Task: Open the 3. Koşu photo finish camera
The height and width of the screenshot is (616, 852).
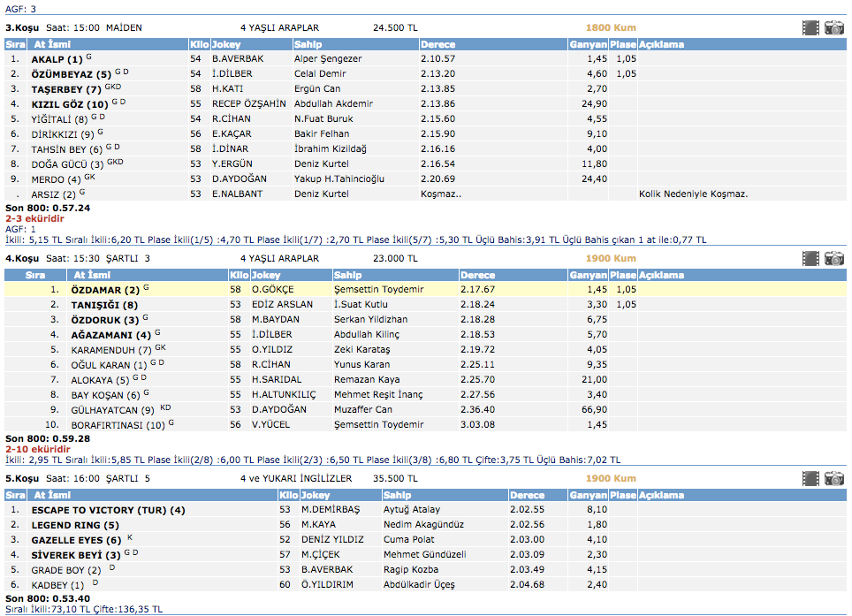Action: 833,28
